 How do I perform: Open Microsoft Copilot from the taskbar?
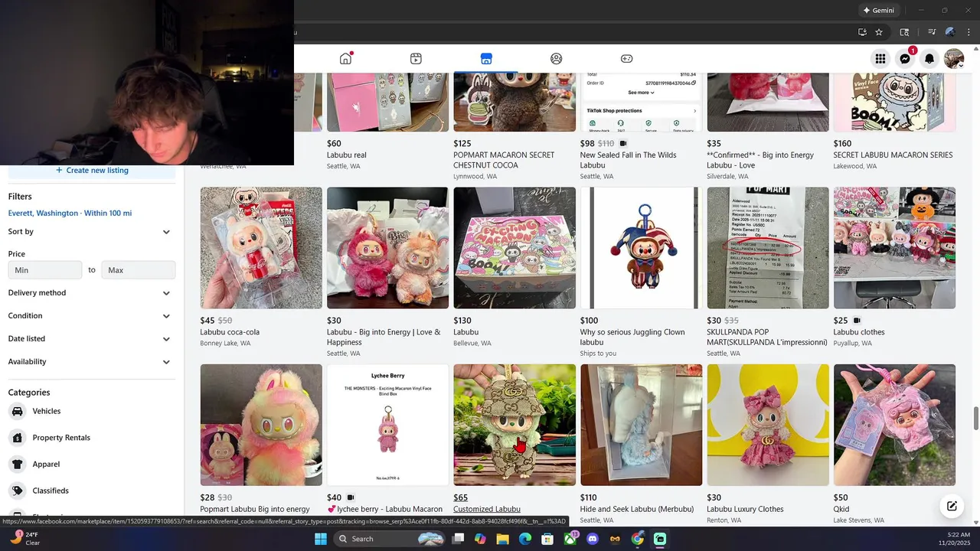480,539
